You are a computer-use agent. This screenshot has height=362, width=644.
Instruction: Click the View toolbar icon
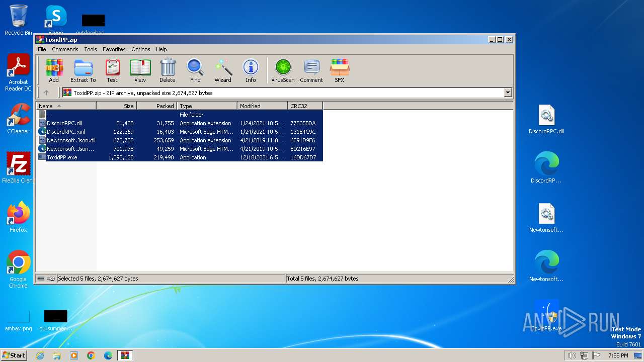pos(140,70)
